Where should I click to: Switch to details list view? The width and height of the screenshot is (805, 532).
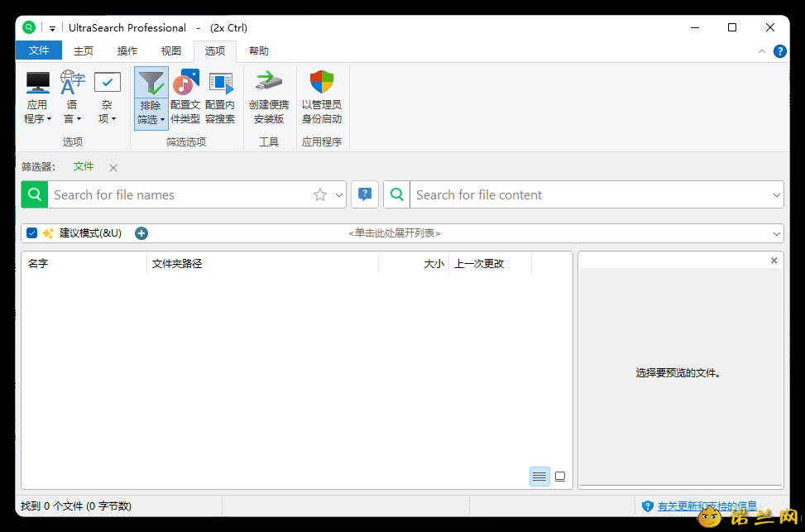click(x=539, y=477)
